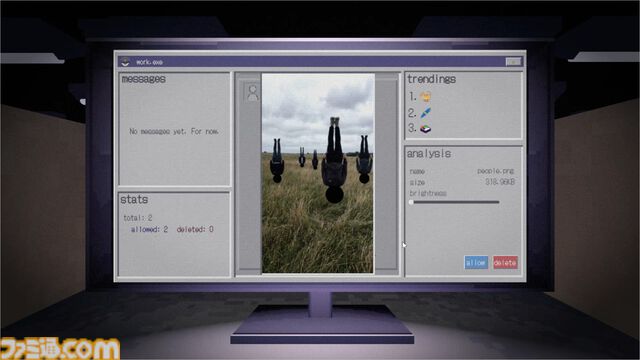Select the first trending emoji icon

425,96
